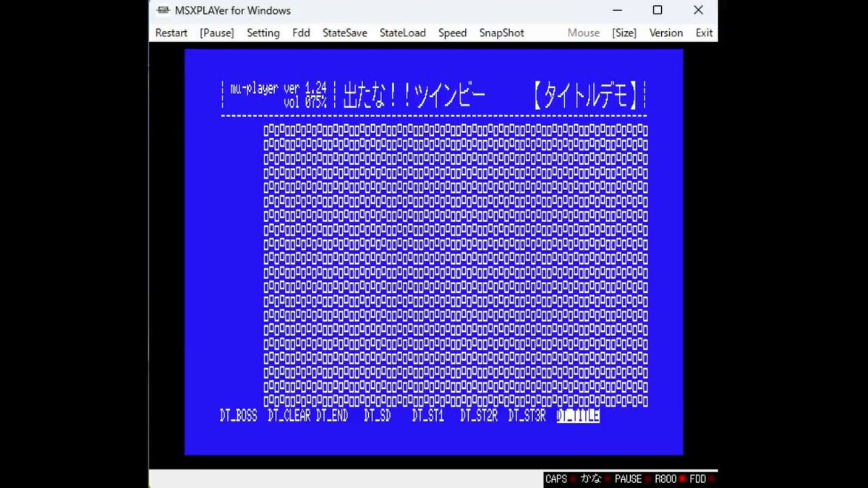Select the DT_BOSS track
This screenshot has width=868, height=488.
point(239,416)
